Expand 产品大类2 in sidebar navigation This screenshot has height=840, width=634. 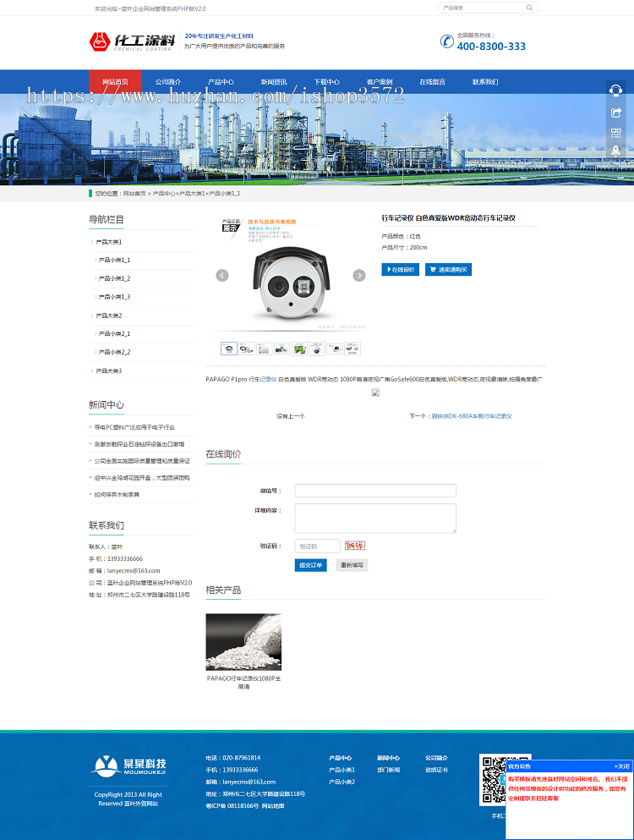pyautogui.click(x=109, y=316)
